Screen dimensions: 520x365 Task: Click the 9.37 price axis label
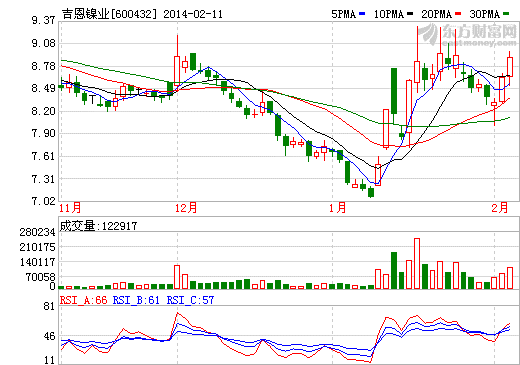coord(43,20)
